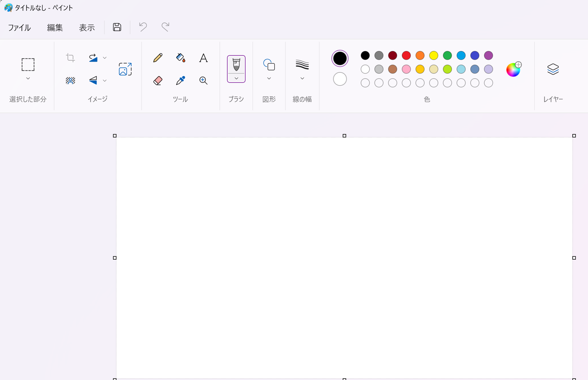Open the Edit colors rainbow wheel

tap(513, 69)
